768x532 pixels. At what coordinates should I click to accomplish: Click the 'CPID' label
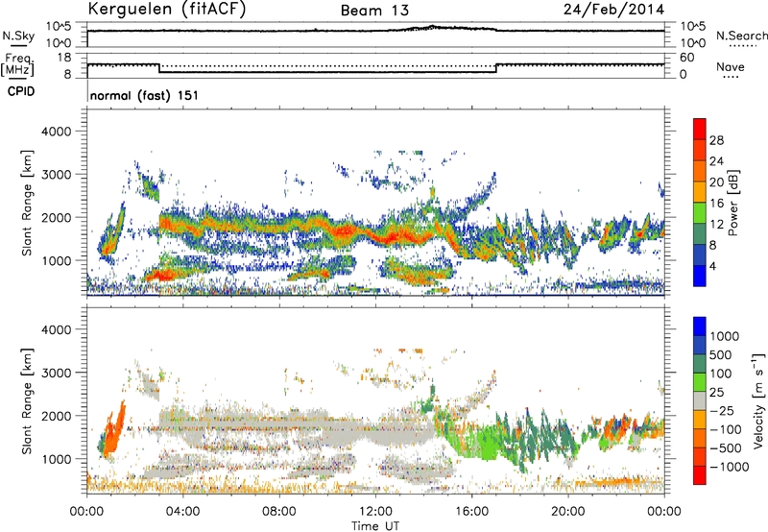pos(21,91)
